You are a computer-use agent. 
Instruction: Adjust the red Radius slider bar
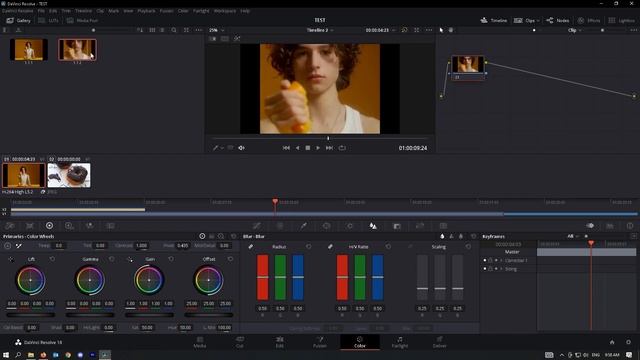click(262, 278)
